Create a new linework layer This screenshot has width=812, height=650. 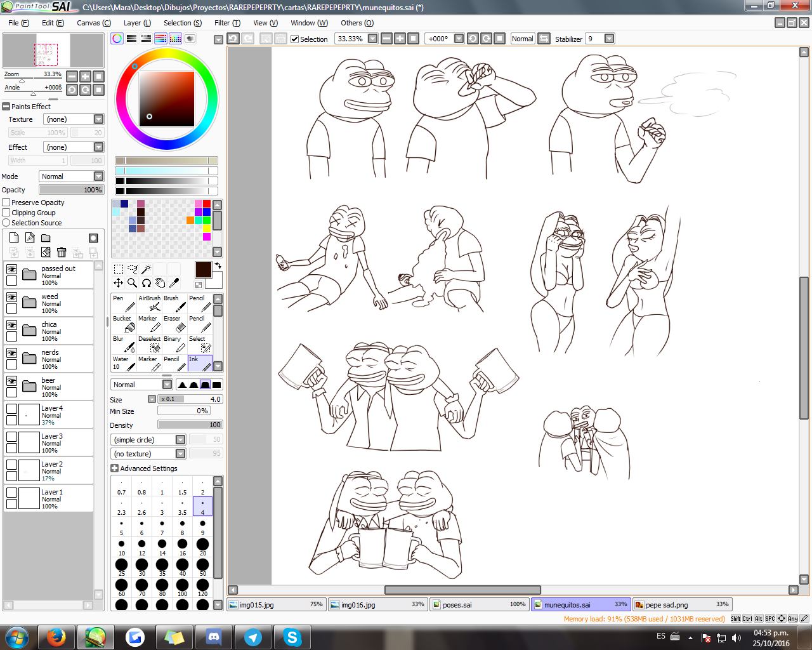coord(30,238)
